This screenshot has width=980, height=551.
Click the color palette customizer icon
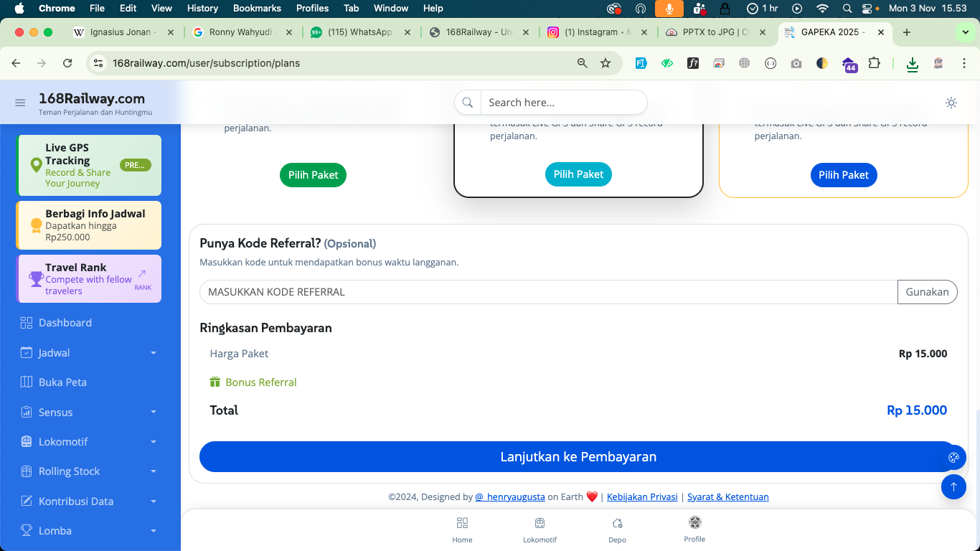coord(953,458)
